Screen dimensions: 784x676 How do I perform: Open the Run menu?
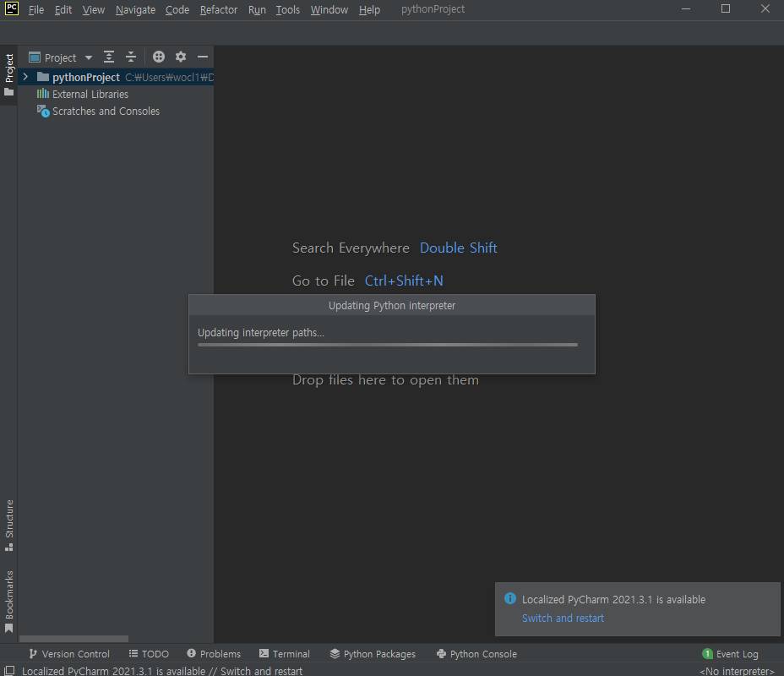(x=257, y=9)
